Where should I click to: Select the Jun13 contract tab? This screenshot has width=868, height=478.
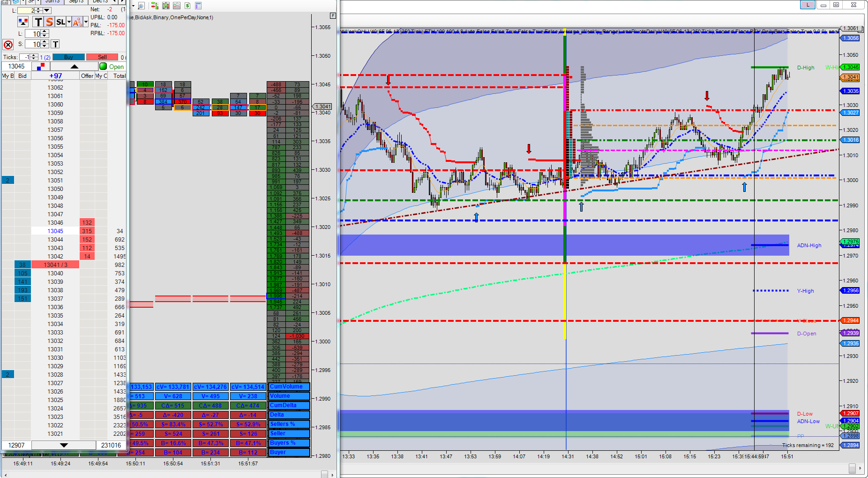point(52,1)
